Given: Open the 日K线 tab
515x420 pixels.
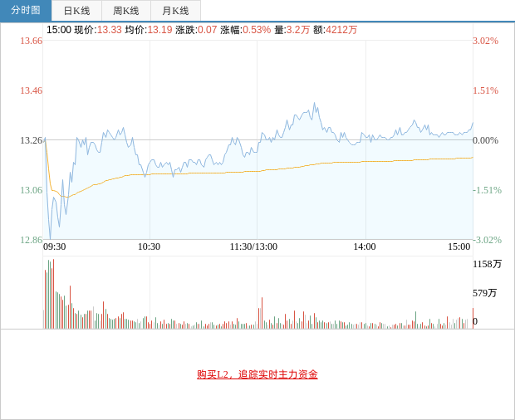Looking at the screenshot, I should pyautogui.click(x=76, y=11).
